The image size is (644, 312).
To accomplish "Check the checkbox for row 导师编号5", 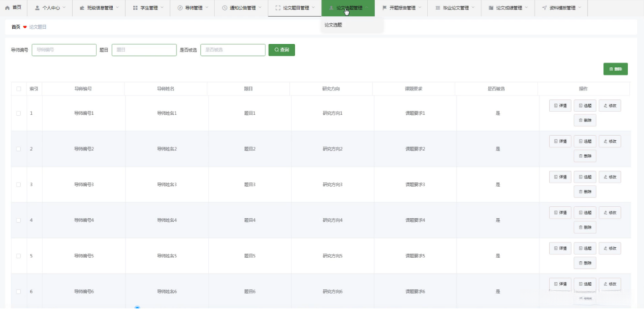I will (19, 256).
